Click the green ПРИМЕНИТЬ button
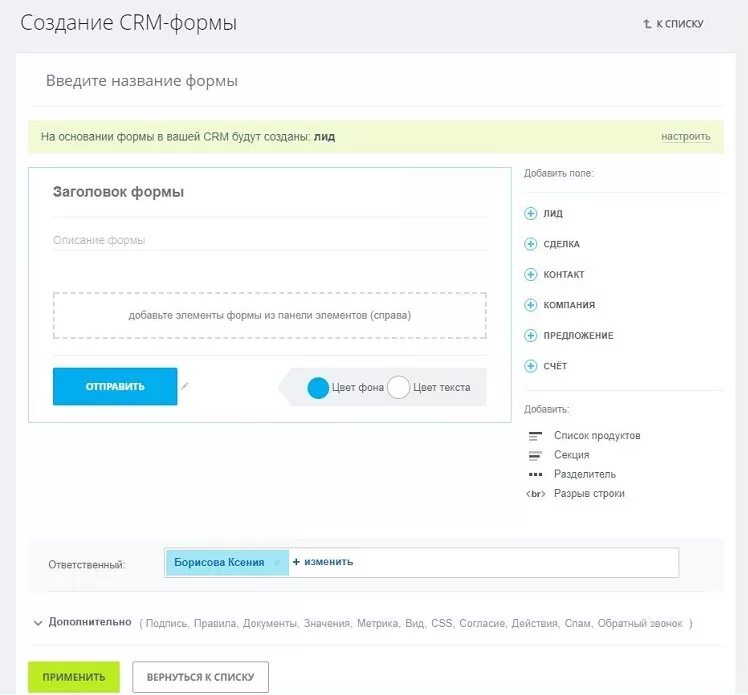 [74, 676]
